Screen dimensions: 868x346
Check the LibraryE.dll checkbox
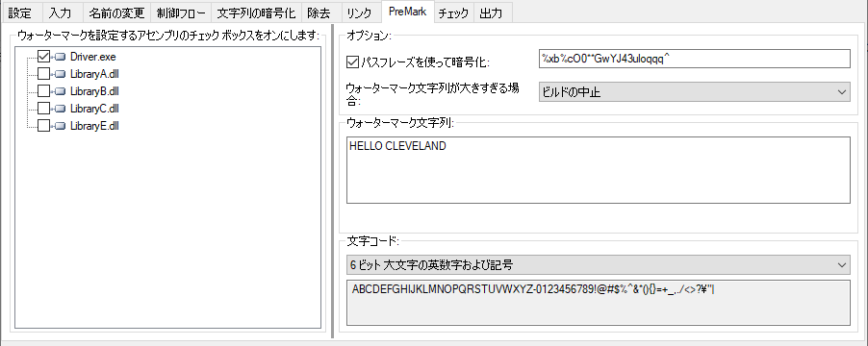[x=43, y=126]
